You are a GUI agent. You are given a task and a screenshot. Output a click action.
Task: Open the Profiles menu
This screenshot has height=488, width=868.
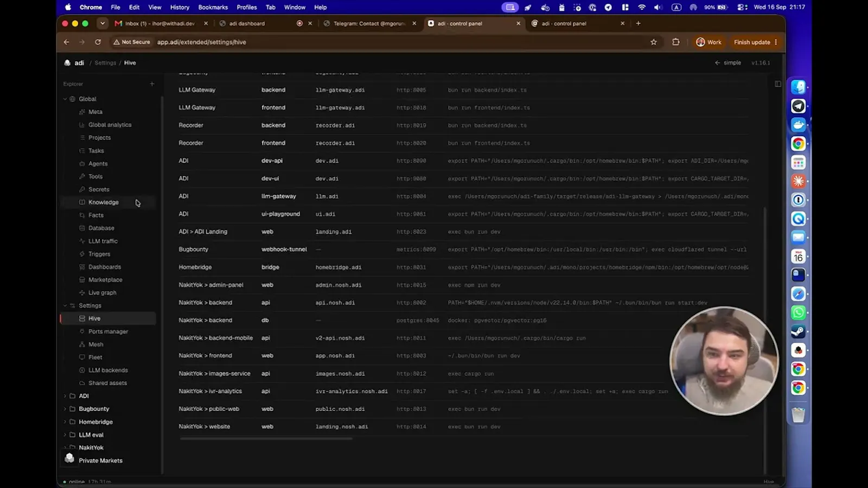click(247, 7)
